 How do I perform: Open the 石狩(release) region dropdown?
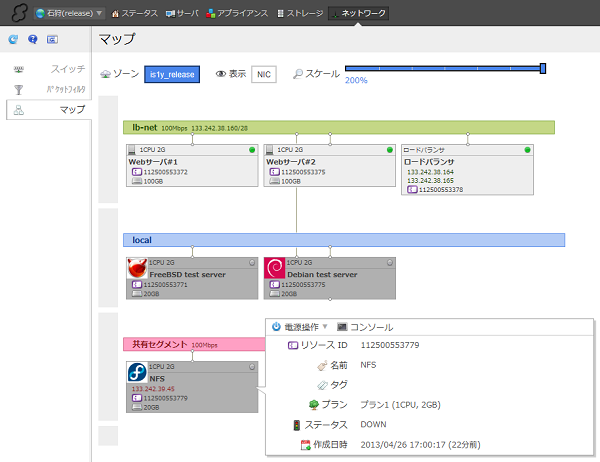[x=68, y=14]
